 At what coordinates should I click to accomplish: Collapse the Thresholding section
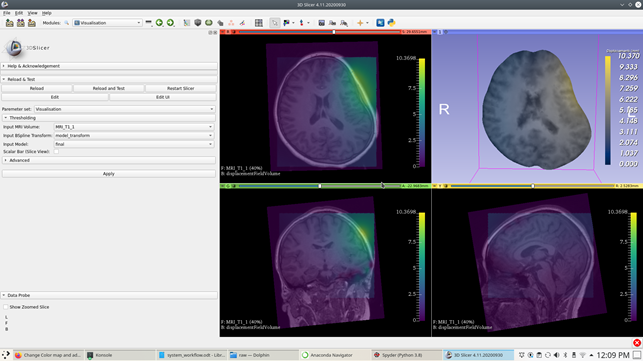tap(109, 118)
